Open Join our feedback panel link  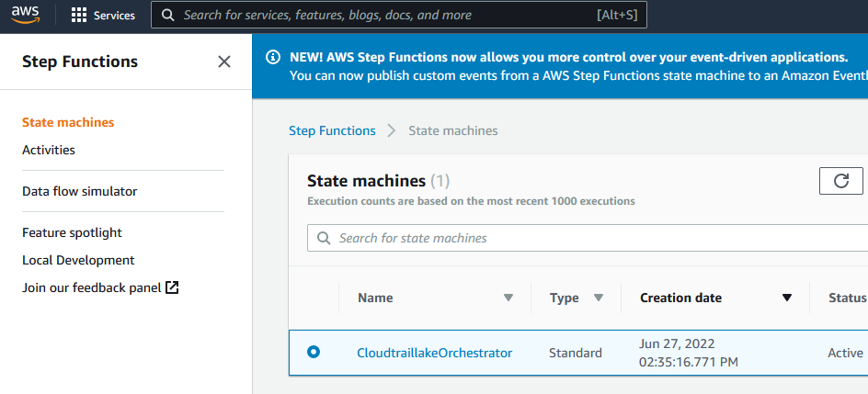coord(92,287)
